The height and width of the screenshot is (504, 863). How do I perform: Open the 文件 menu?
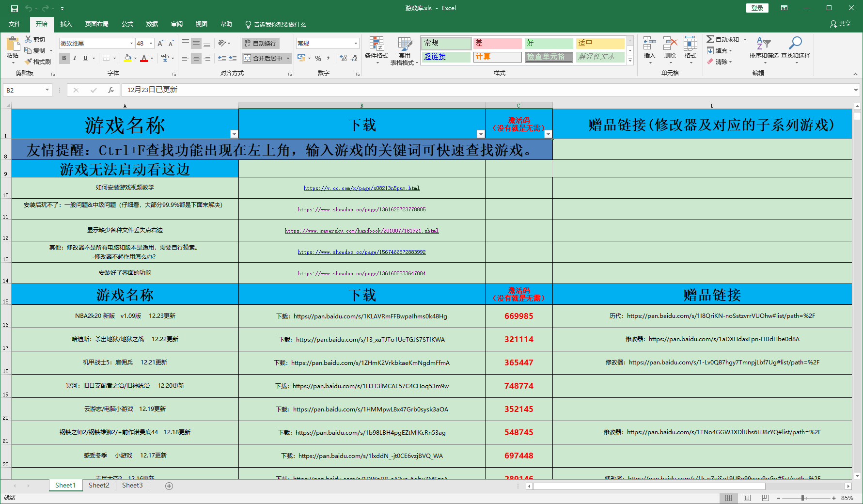[x=15, y=24]
